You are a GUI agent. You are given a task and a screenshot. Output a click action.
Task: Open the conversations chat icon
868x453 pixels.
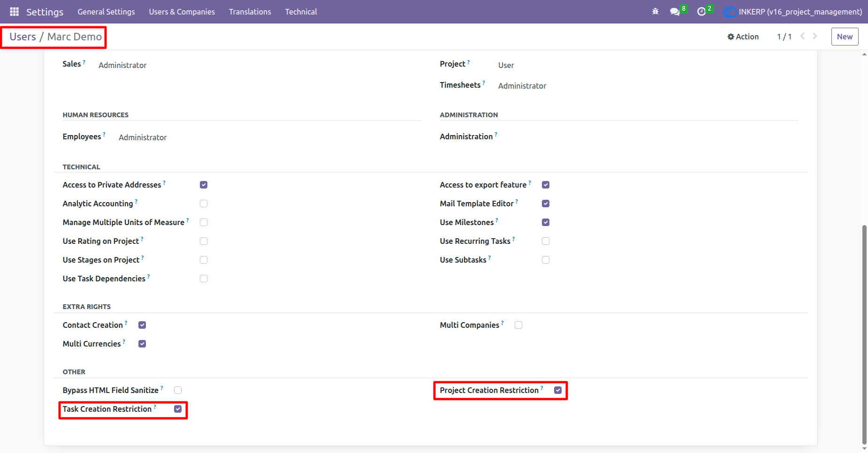[x=675, y=12]
